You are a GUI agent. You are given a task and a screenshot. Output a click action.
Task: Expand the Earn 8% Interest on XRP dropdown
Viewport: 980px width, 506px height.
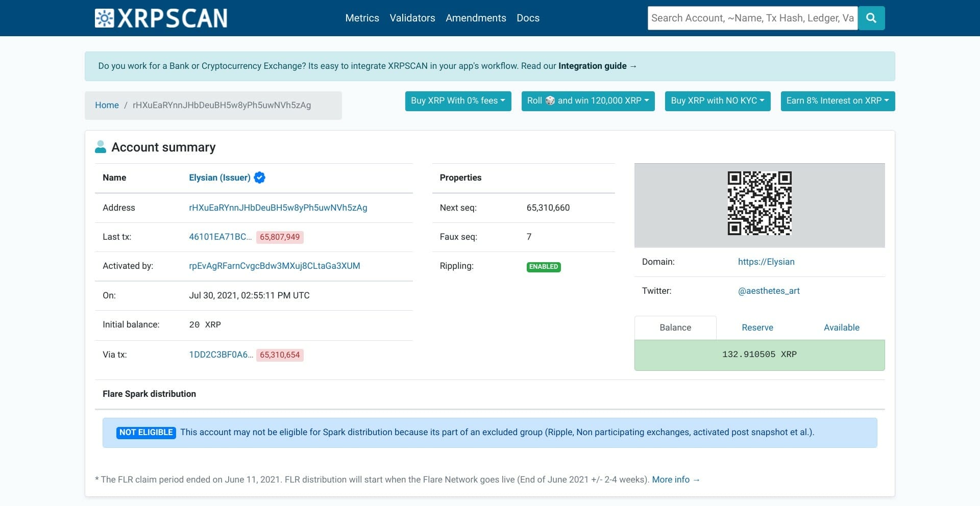838,101
